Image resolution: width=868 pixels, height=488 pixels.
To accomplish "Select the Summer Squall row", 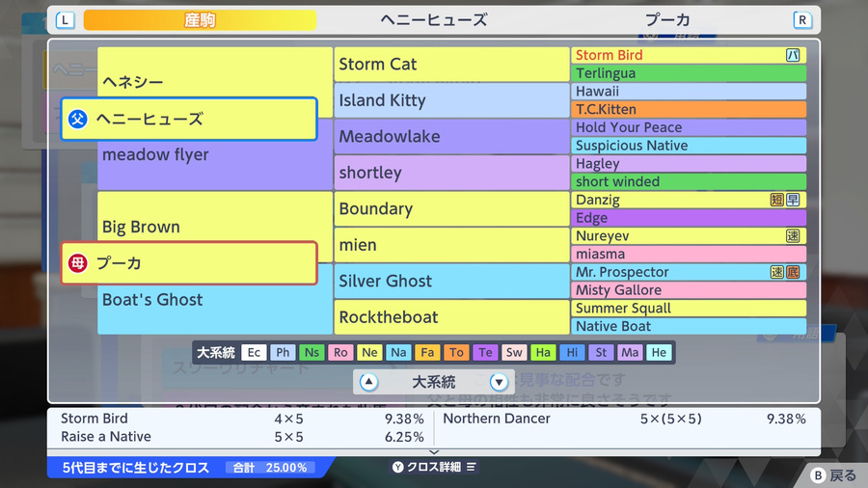I will pyautogui.click(x=689, y=309).
